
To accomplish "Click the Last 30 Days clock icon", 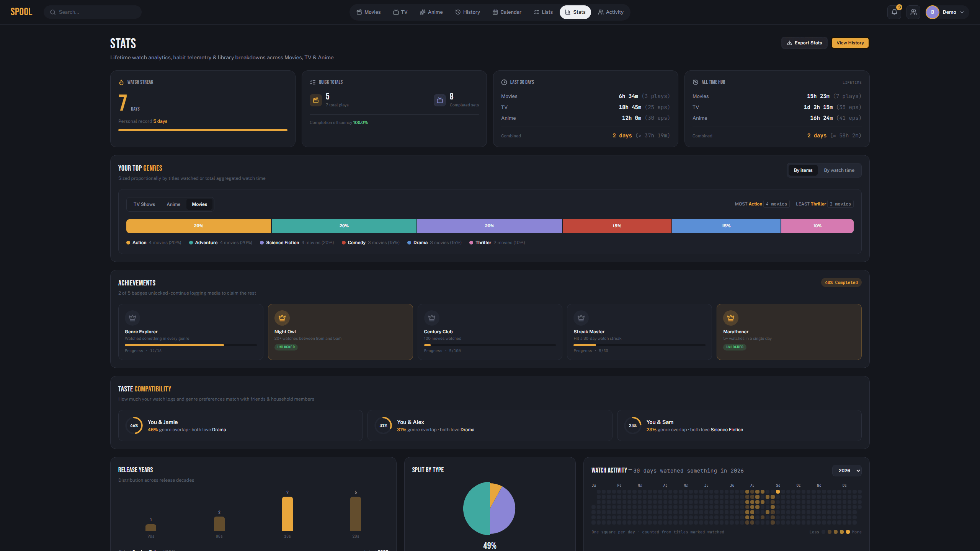I will 504,82.
